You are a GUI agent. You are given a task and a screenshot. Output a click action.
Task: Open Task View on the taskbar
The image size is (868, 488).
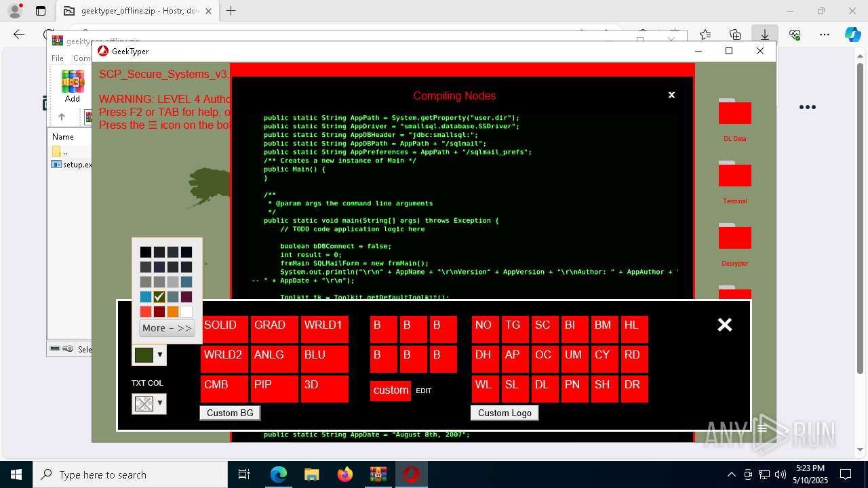coord(244,474)
